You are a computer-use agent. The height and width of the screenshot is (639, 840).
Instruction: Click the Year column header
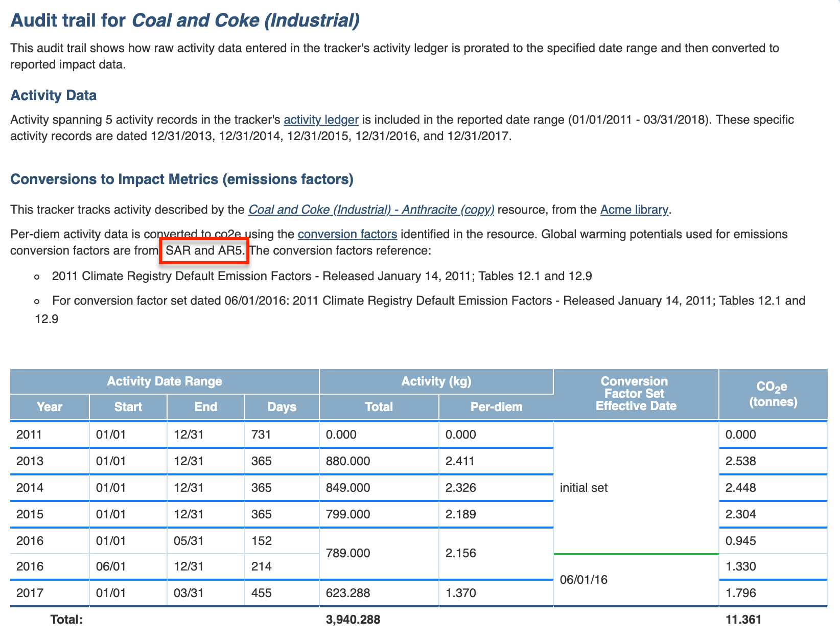click(x=50, y=407)
